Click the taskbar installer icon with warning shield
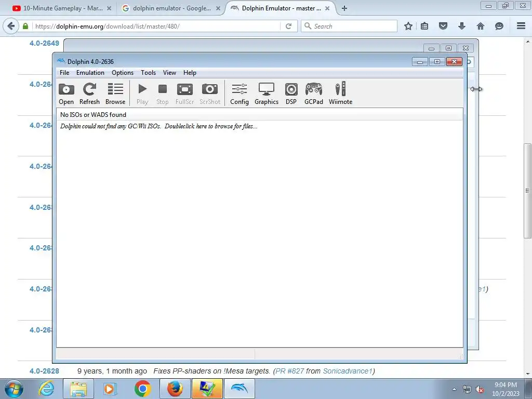532x399 pixels. [x=207, y=389]
